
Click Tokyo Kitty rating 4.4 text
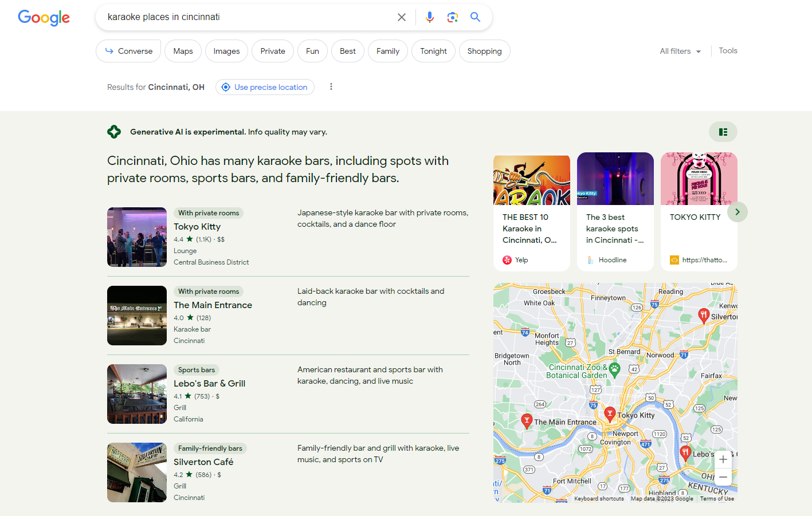point(179,239)
